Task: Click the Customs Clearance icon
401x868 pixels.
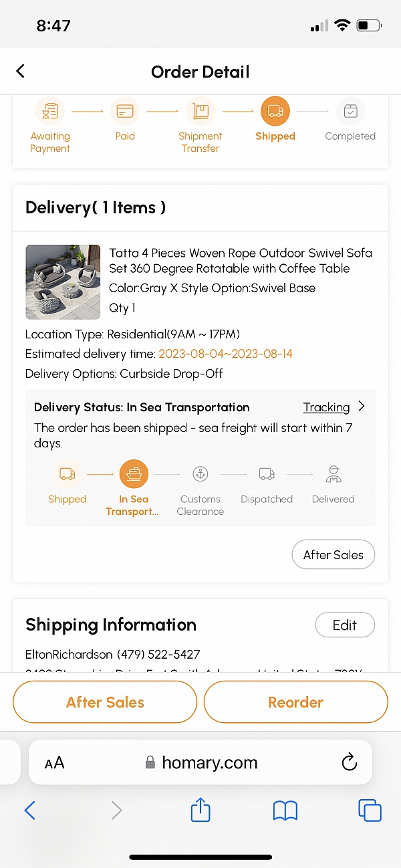Action: pyautogui.click(x=200, y=473)
